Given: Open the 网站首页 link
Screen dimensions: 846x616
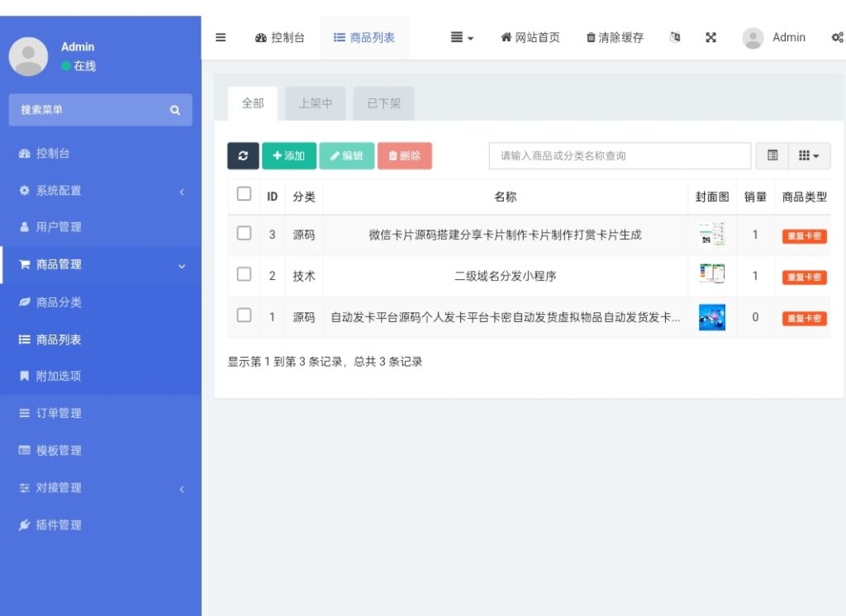Looking at the screenshot, I should (x=530, y=37).
